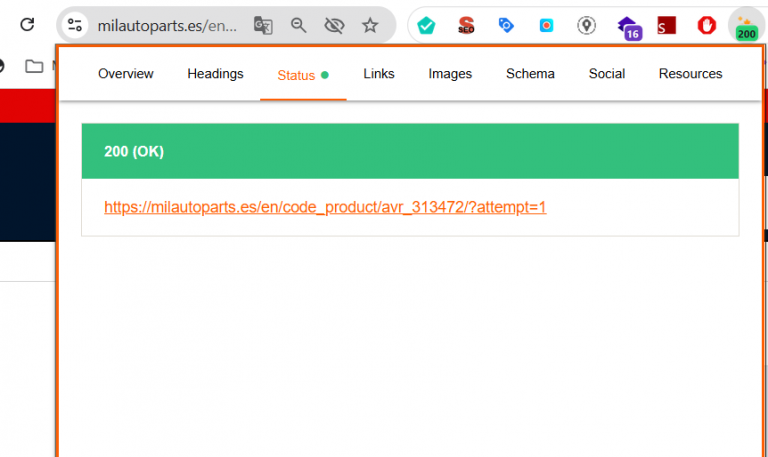Click the Google Translate icon in address bar
The height and width of the screenshot is (457, 768).
263,25
